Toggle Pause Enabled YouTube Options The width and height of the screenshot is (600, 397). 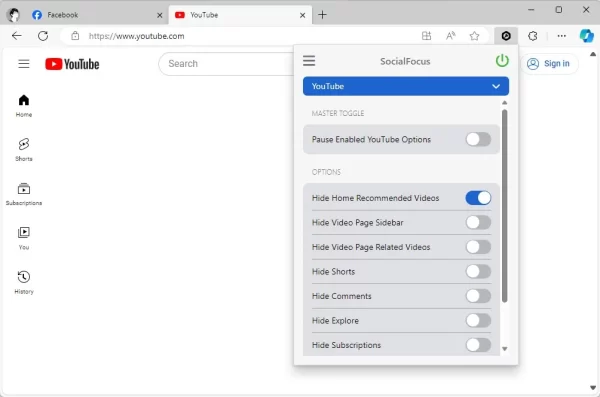478,139
